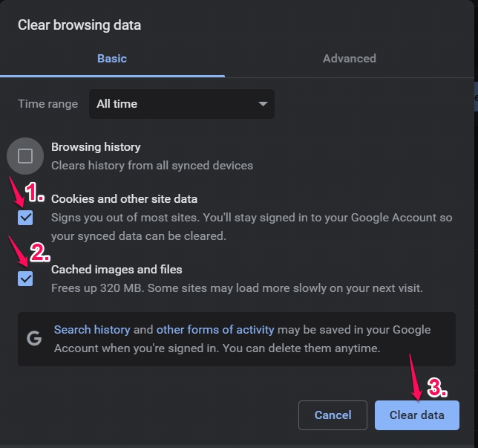The height and width of the screenshot is (448, 478).
Task: Click the Google 'G' logo icon
Action: pyautogui.click(x=33, y=339)
